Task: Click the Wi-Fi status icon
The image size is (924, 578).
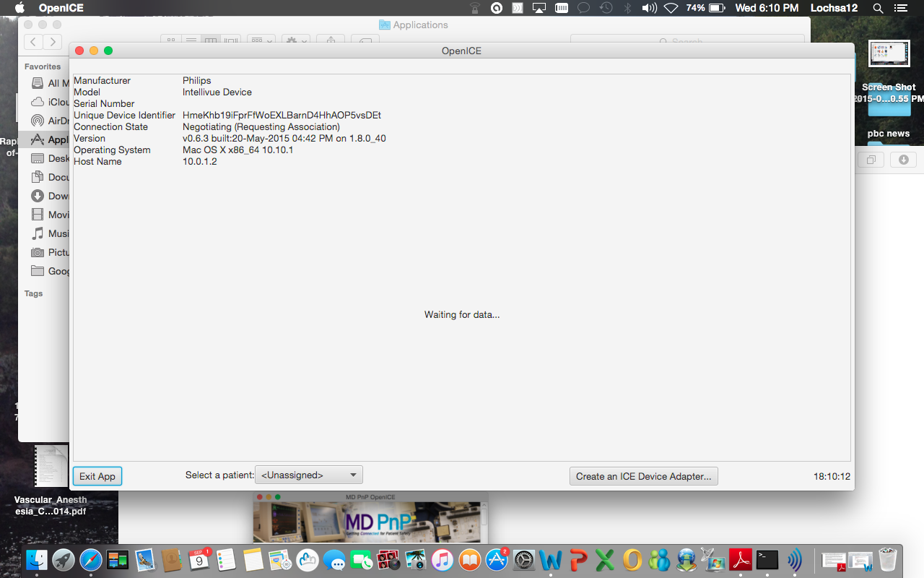Action: click(x=671, y=8)
